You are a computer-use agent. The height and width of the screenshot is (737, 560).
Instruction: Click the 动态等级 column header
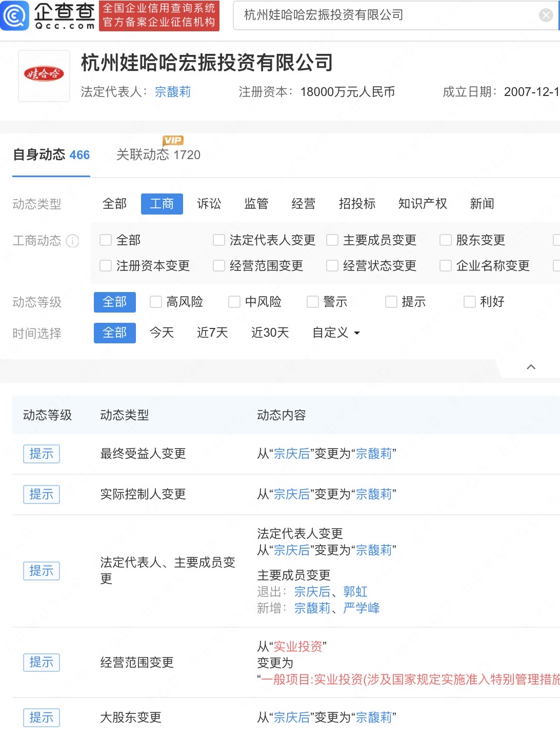[x=48, y=415]
